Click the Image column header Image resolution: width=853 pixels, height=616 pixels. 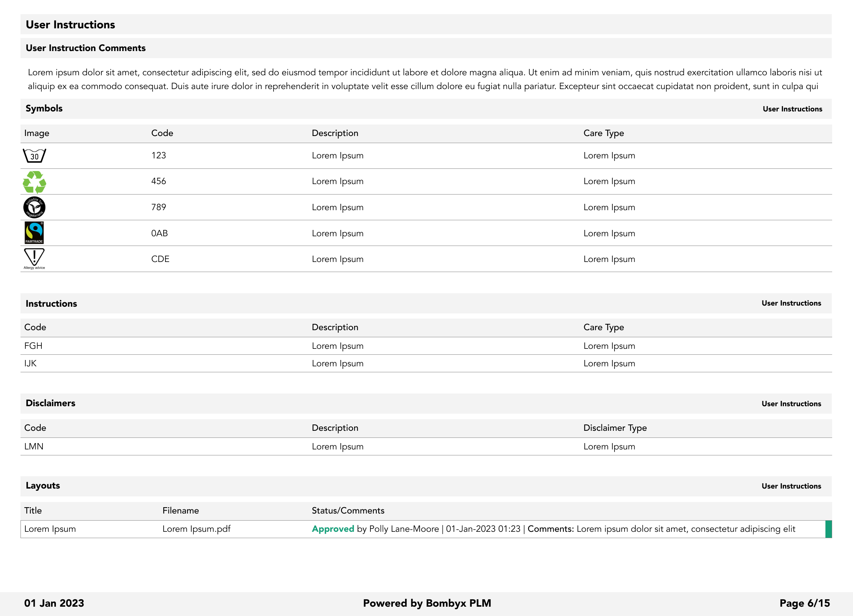37,133
